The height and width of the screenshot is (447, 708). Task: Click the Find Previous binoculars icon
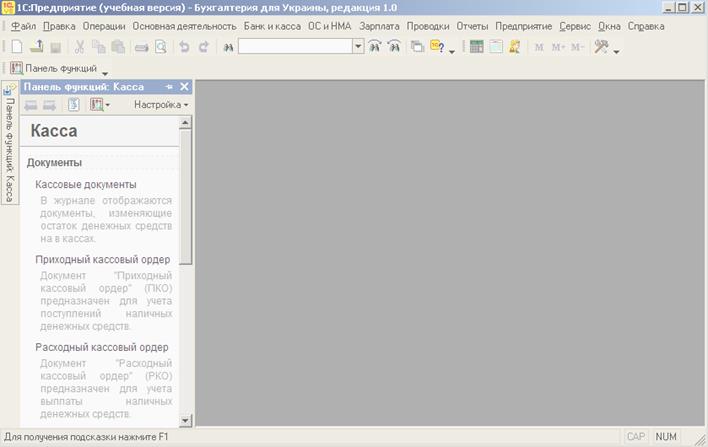coord(394,46)
